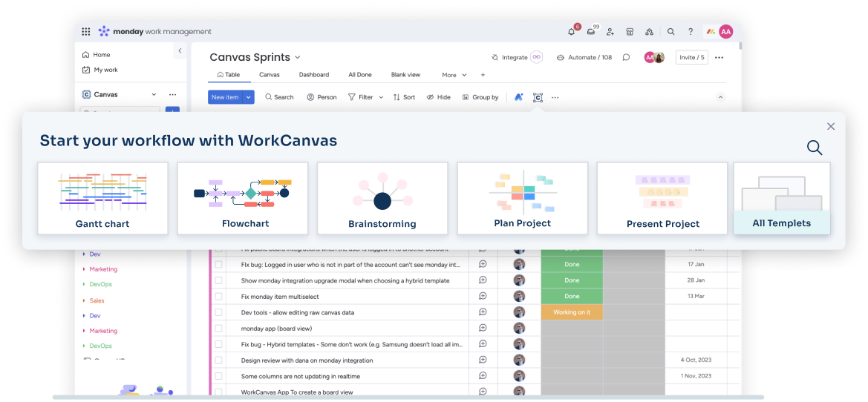Open board options three-dot menu
868x402 pixels.
tap(719, 57)
